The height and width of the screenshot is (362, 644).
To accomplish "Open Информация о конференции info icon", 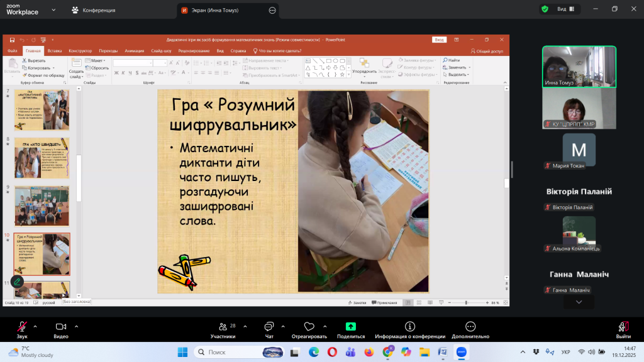I will pyautogui.click(x=410, y=327).
